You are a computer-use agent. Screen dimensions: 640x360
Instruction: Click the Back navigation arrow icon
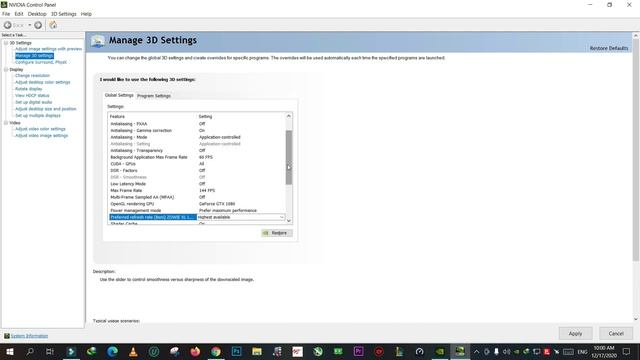(7, 25)
